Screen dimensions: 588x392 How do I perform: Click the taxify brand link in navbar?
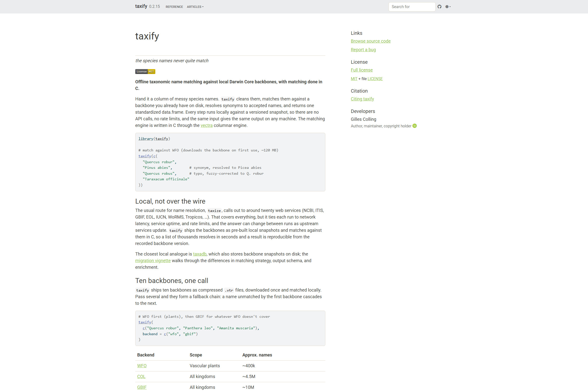tap(141, 6)
